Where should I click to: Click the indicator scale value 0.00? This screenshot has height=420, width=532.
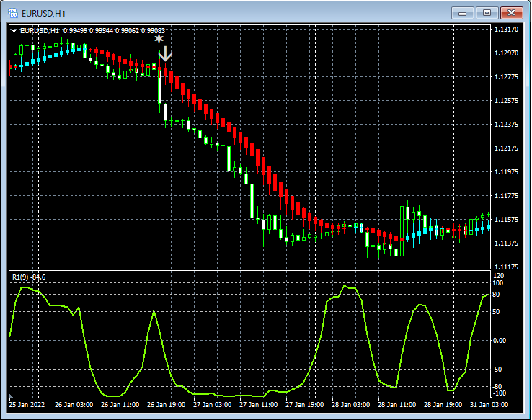tap(500, 340)
